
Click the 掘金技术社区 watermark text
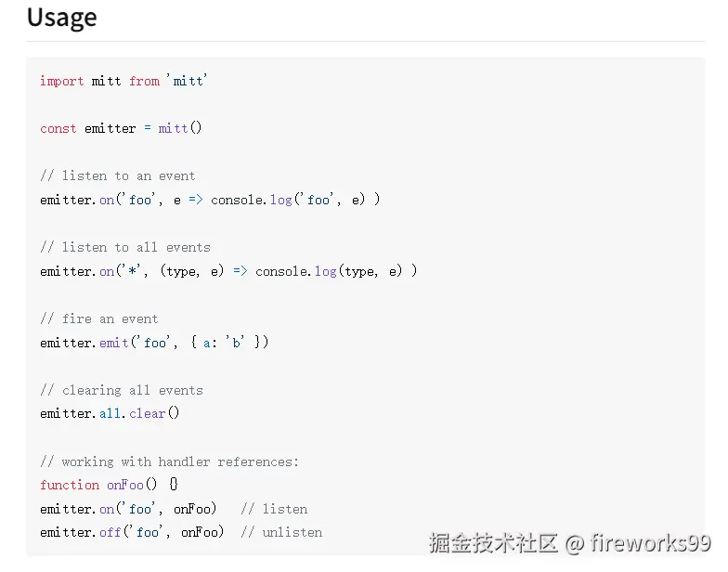click(493, 542)
